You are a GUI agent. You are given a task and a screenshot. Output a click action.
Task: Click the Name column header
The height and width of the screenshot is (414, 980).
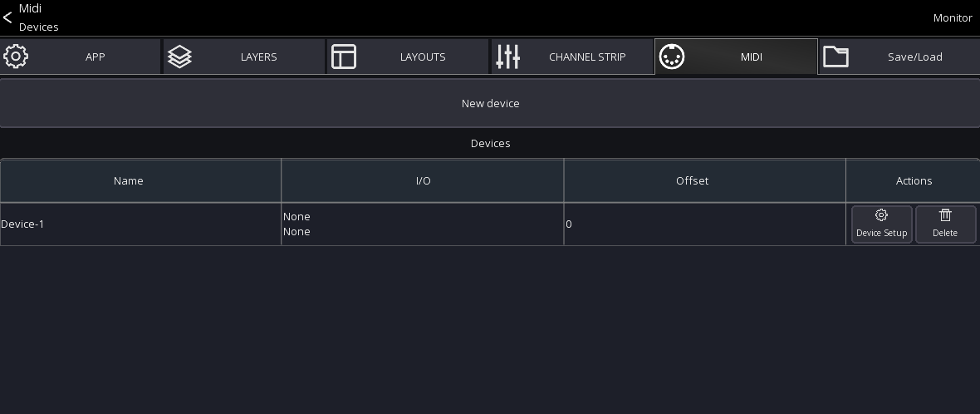(129, 180)
